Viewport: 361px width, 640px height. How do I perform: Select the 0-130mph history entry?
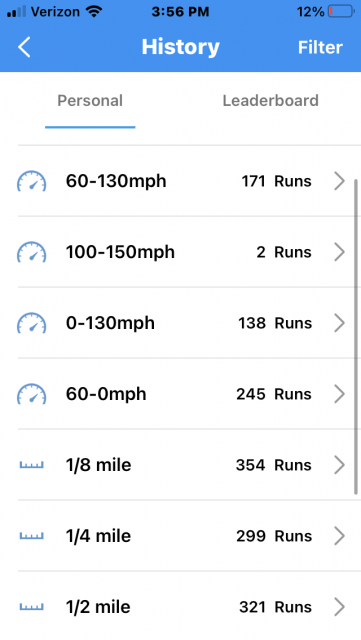[x=180, y=323]
